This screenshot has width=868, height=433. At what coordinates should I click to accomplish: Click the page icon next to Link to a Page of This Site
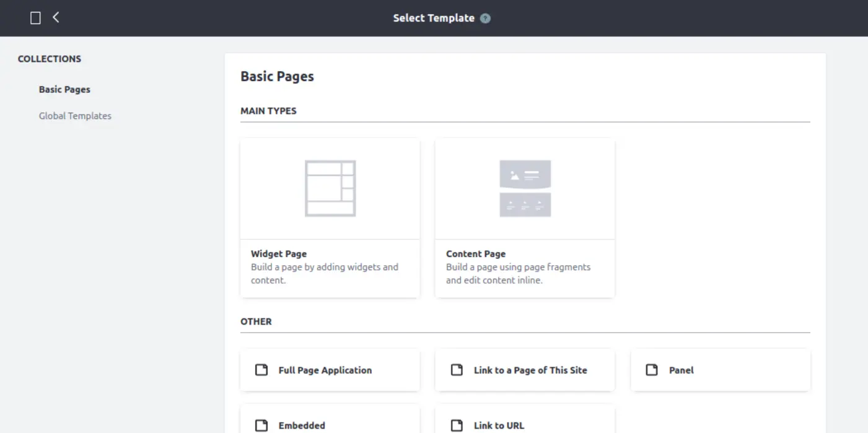tap(457, 370)
